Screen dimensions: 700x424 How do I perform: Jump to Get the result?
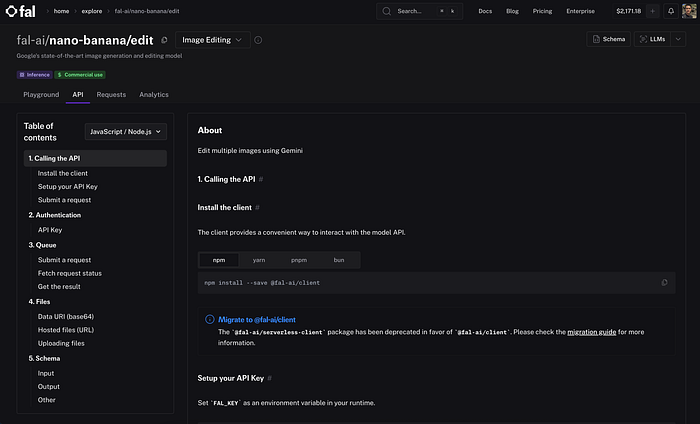coord(59,287)
